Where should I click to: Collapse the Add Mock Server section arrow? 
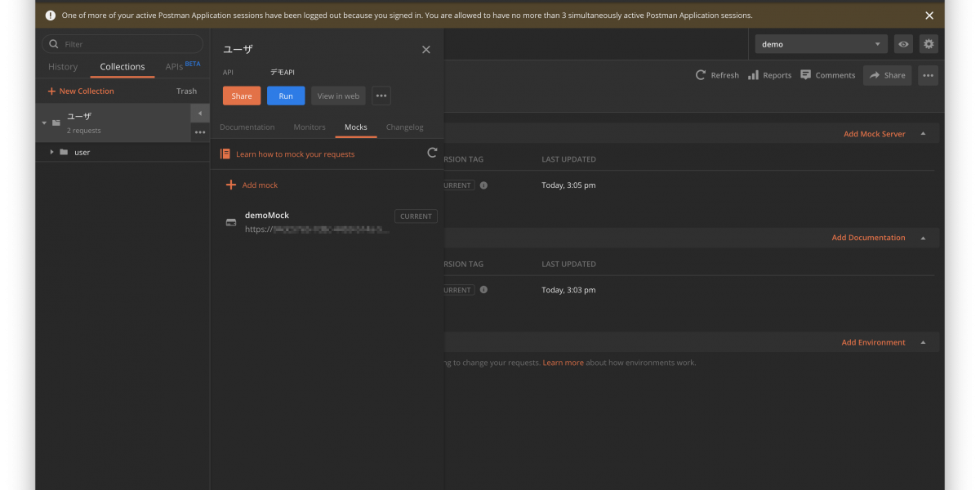tap(923, 134)
